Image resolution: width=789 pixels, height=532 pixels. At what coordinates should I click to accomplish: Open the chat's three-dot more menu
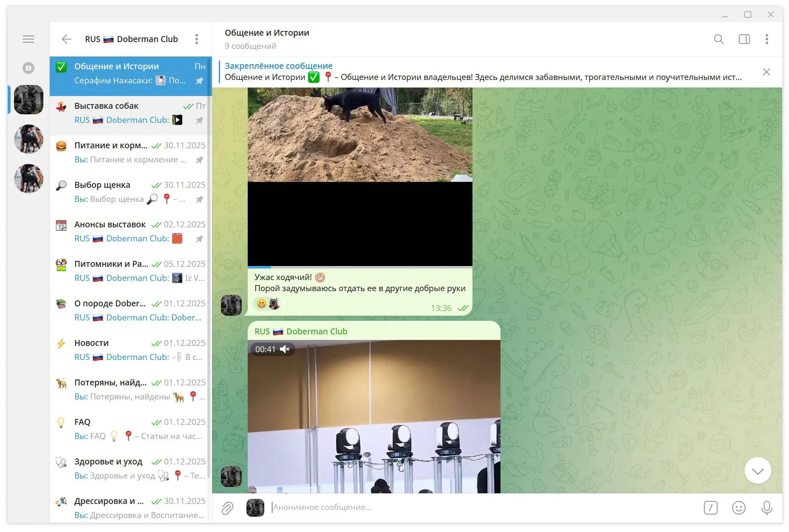[x=766, y=39]
